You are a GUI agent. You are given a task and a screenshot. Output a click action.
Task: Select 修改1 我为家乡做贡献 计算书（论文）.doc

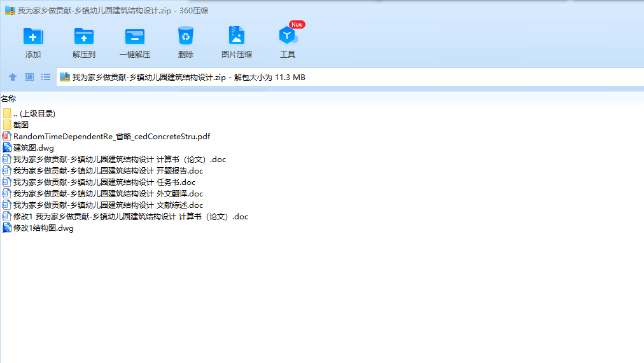[130, 217]
